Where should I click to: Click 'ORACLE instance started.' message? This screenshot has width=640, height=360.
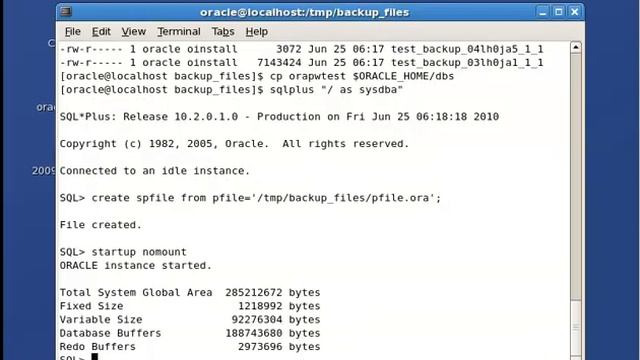[x=136, y=265]
